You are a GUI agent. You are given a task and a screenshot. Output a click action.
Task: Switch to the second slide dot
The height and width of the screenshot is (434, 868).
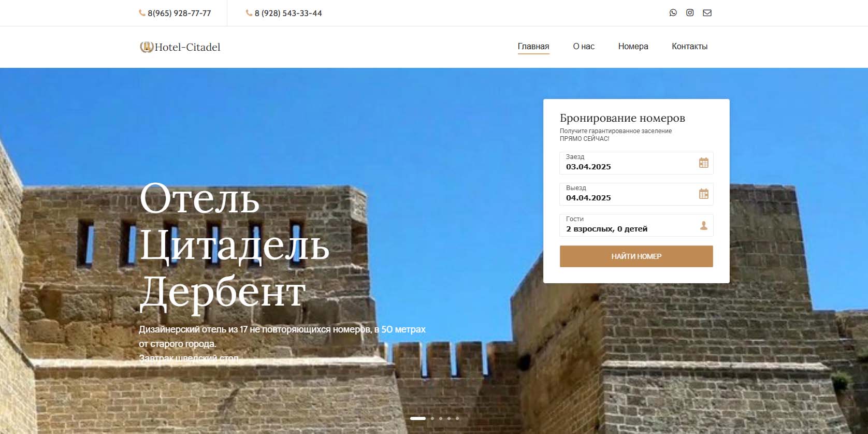432,418
